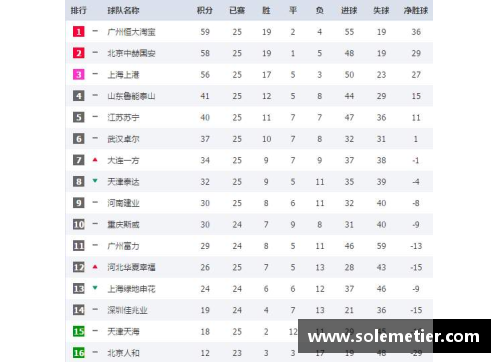Click the green rank 16 badge
Screen dimensions: 500x362
pos(79,353)
